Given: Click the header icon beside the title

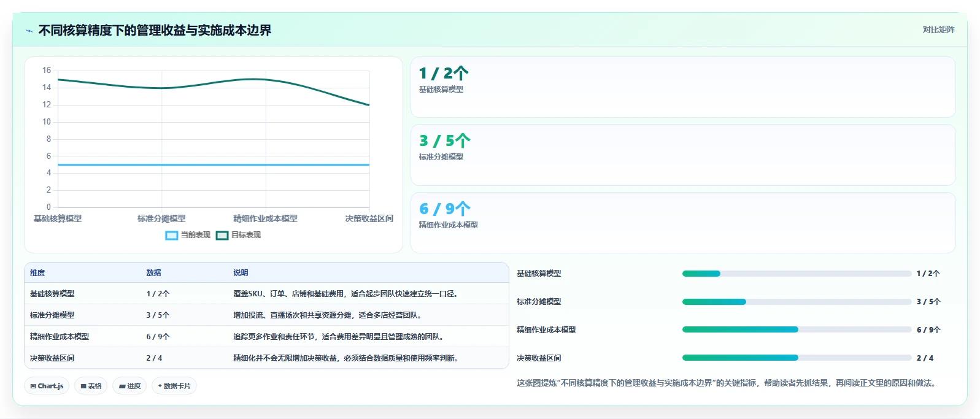Looking at the screenshot, I should click(x=29, y=31).
